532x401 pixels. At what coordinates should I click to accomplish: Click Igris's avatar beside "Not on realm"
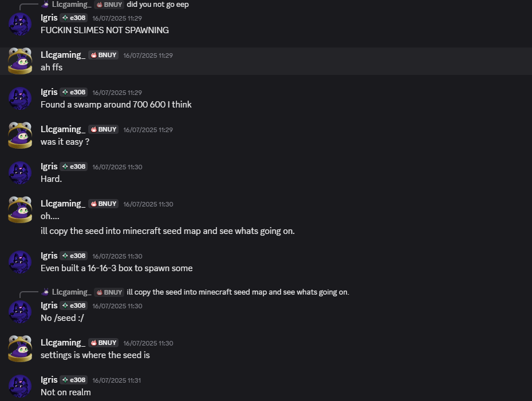pos(20,386)
